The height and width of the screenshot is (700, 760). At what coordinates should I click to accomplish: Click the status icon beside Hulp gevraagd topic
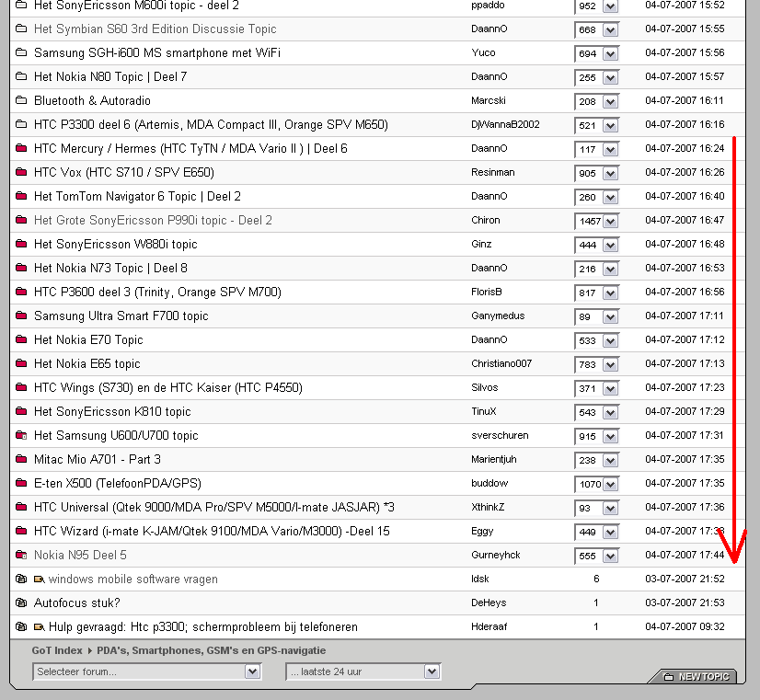(x=21, y=626)
